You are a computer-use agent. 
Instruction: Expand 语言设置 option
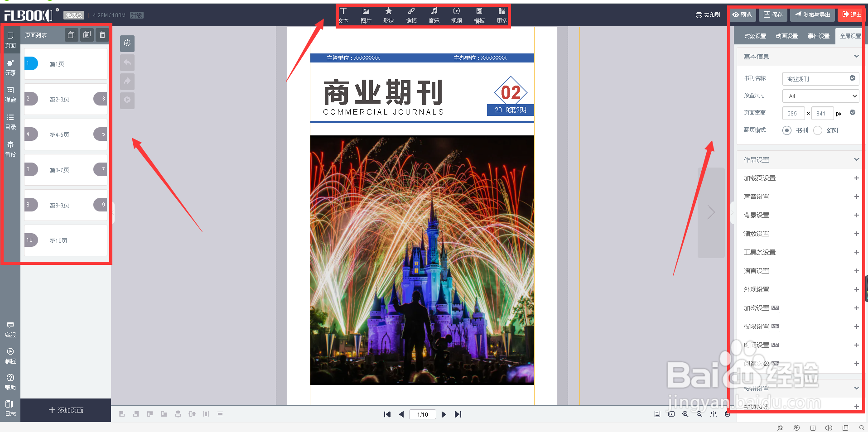(856, 271)
